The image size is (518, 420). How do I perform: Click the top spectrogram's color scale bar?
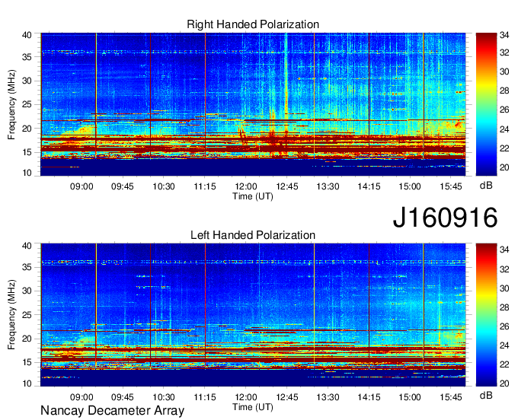[x=486, y=104]
